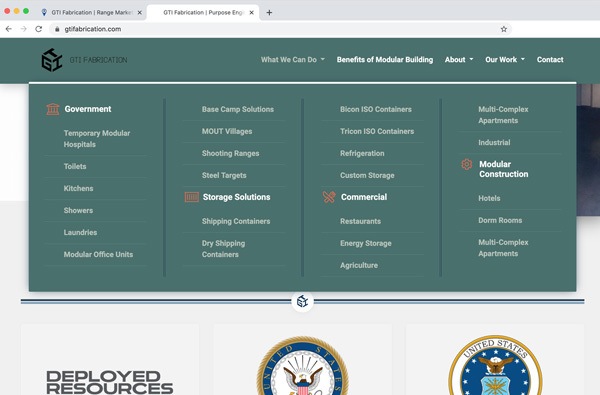Open the Commercial category heading
Viewport: 600px width, 395px height.
364,197
